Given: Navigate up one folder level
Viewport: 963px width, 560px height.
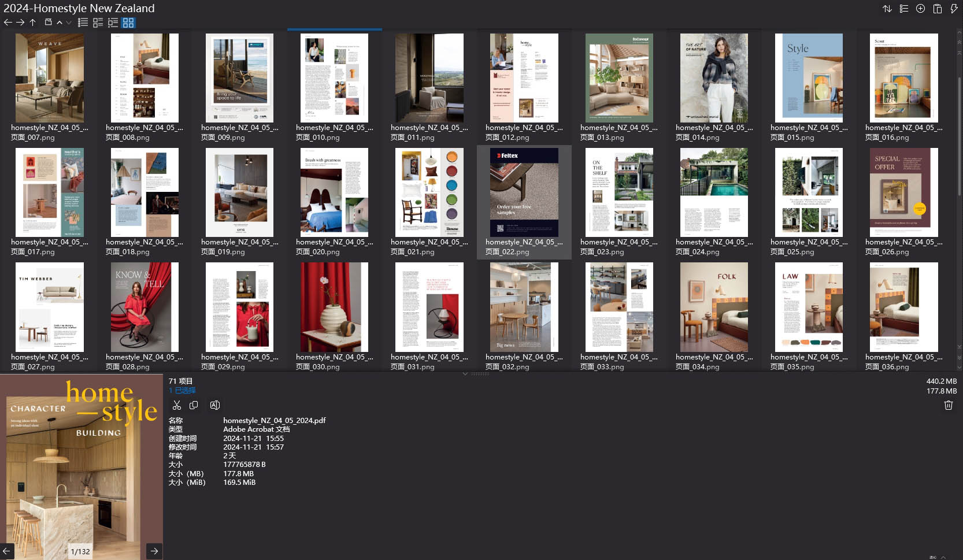Looking at the screenshot, I should (33, 23).
